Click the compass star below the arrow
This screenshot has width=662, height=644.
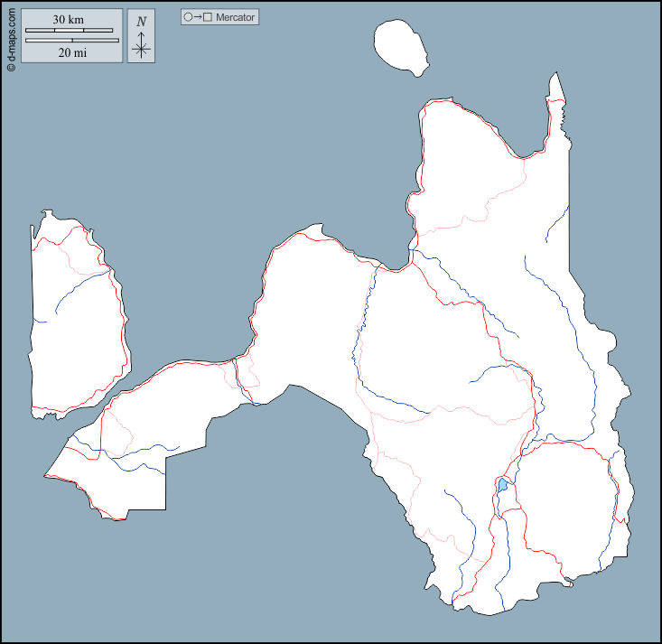pos(140,50)
